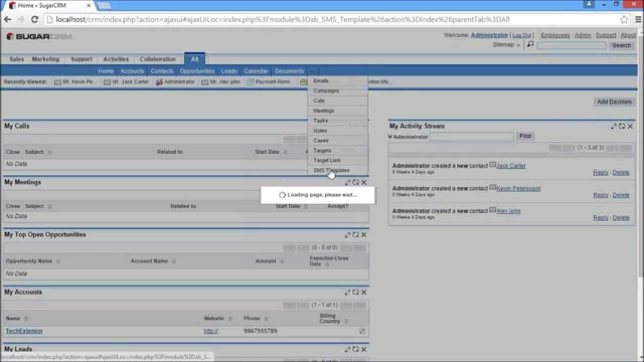This screenshot has width=644, height=362.
Task: Reply to the Kevin Petersopm activity
Action: coord(601,196)
